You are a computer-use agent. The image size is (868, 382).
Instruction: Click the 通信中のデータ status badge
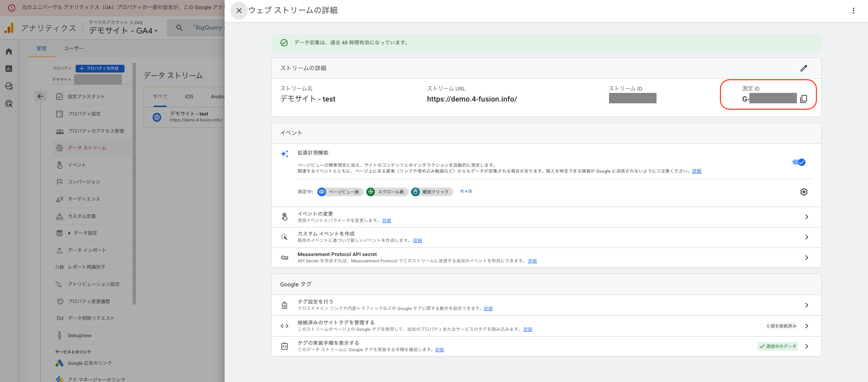[778, 346]
